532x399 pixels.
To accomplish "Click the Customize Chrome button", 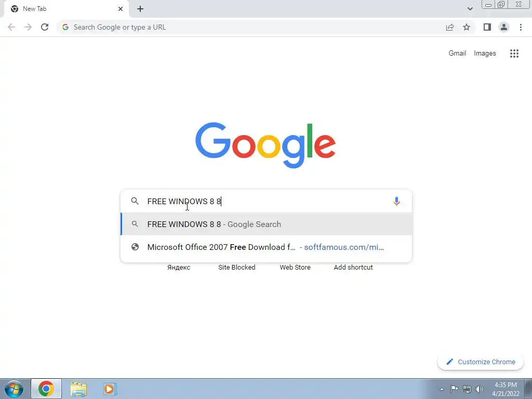I will coord(481,362).
